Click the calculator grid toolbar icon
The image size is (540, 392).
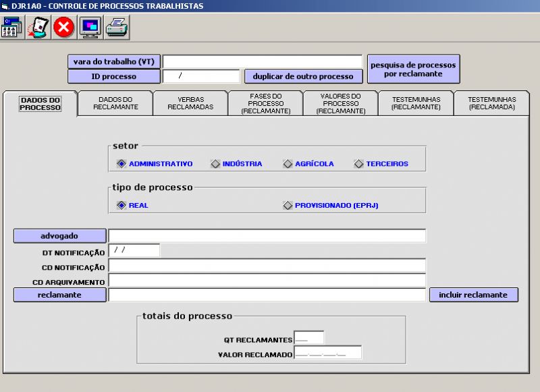tap(11, 27)
